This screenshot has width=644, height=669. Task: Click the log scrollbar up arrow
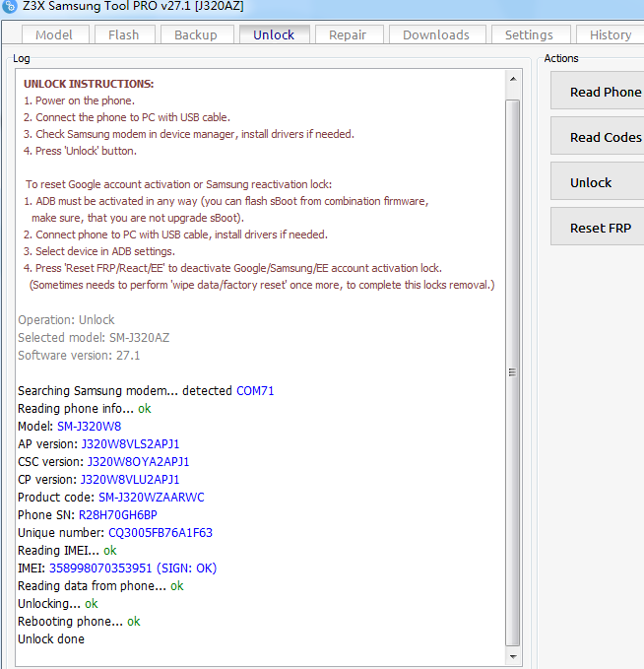click(513, 79)
